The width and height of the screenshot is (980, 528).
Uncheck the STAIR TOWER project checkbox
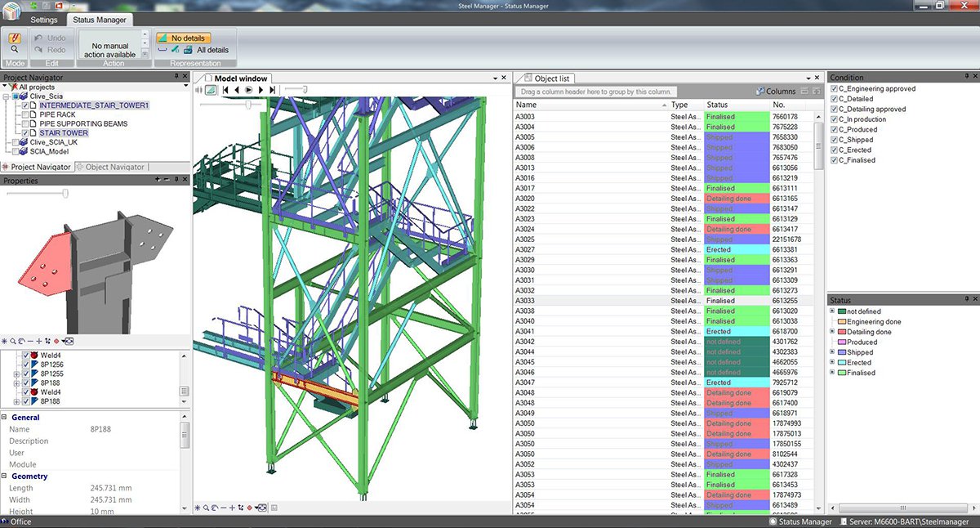pyautogui.click(x=25, y=132)
